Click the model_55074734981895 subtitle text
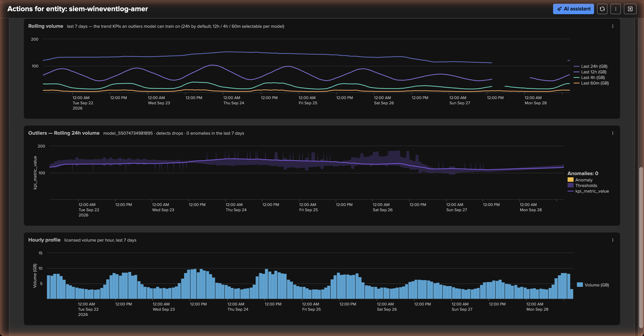The height and width of the screenshot is (336, 644). pos(128,133)
